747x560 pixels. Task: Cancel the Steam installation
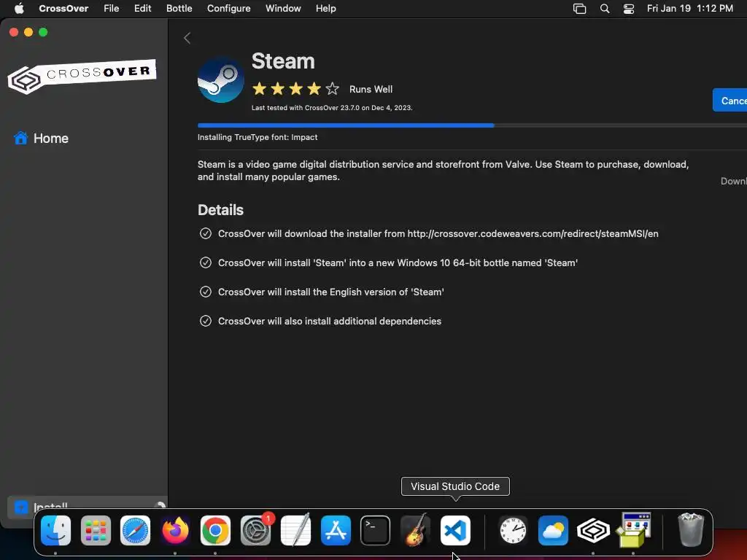coord(729,101)
